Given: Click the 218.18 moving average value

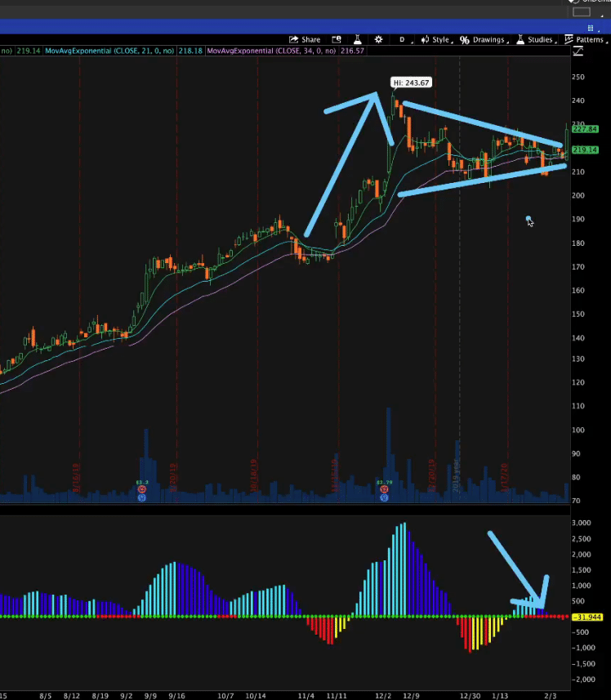Looking at the screenshot, I should [190, 51].
